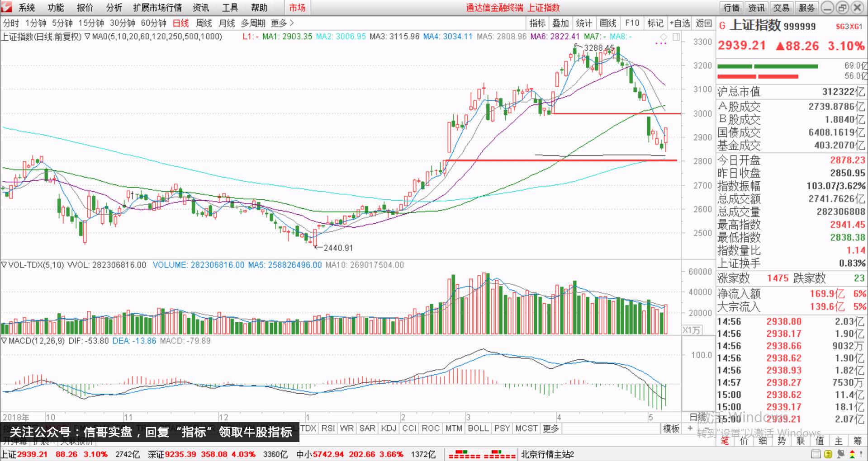Click the red-green arrows status icon

(x=852, y=454)
